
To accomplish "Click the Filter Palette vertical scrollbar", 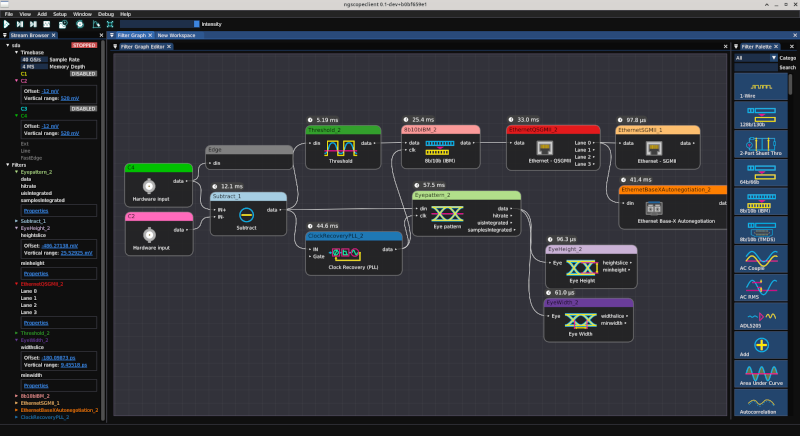I will 791,85.
